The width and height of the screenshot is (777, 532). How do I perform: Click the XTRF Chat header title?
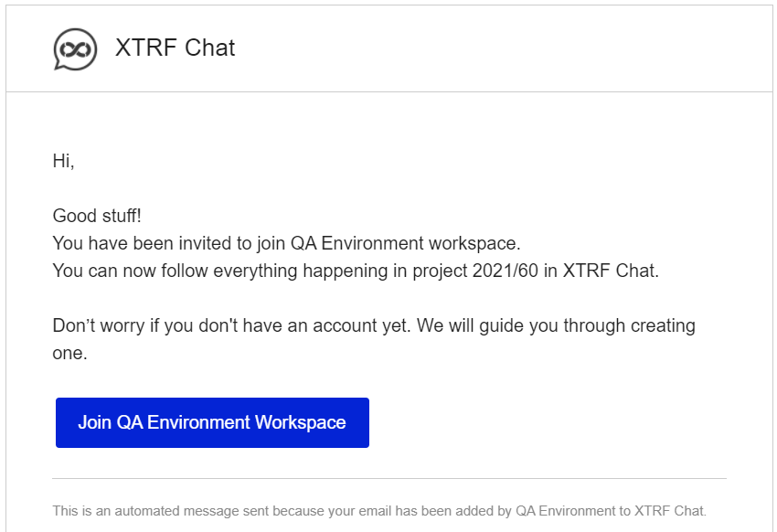175,48
